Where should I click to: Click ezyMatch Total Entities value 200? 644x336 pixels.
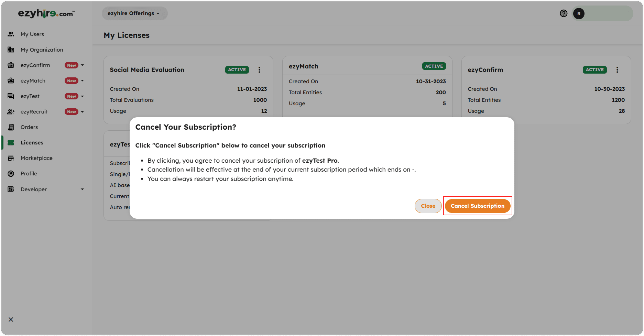pyautogui.click(x=441, y=93)
